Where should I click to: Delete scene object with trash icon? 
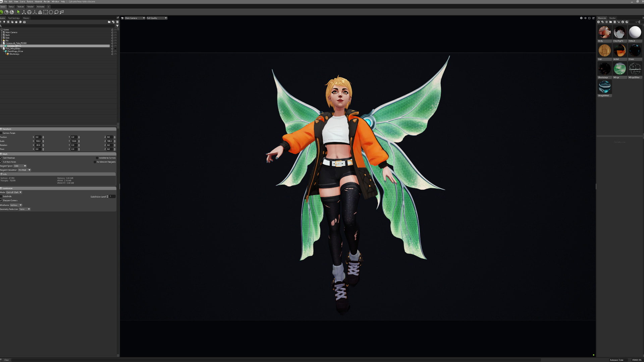pyautogui.click(x=117, y=22)
